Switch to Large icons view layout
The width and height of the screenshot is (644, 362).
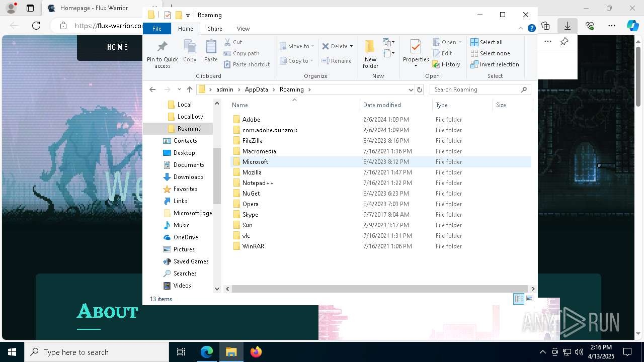530,299
